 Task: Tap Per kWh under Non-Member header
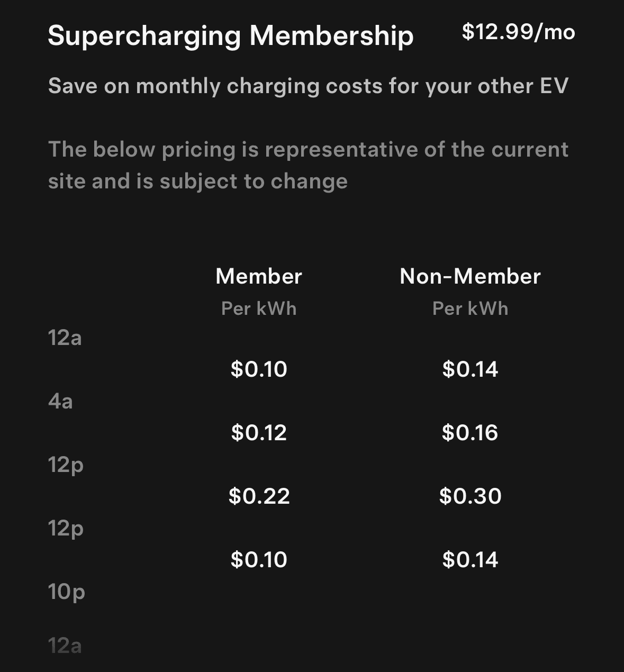pos(470,308)
